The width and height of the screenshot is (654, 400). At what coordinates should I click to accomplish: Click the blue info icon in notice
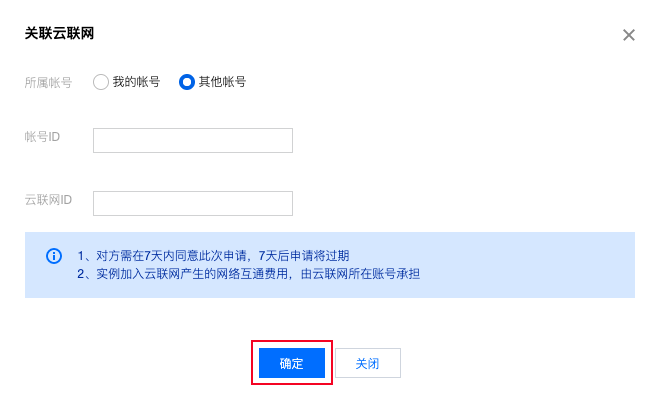click(54, 256)
